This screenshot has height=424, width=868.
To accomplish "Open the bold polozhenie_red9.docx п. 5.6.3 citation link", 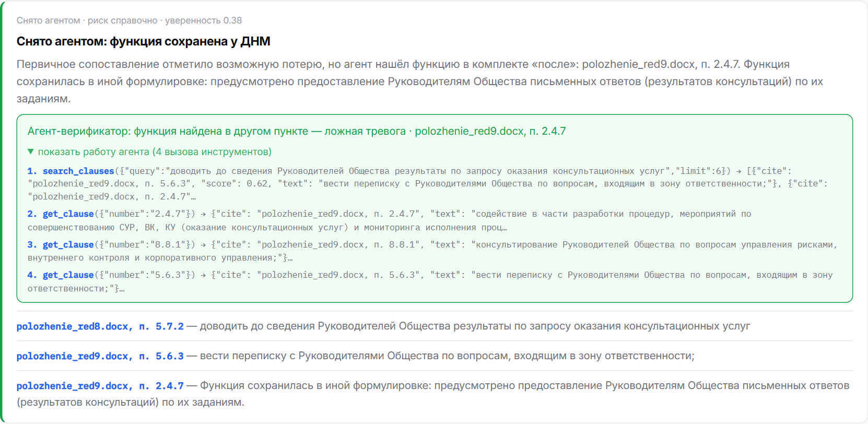I will (100, 356).
